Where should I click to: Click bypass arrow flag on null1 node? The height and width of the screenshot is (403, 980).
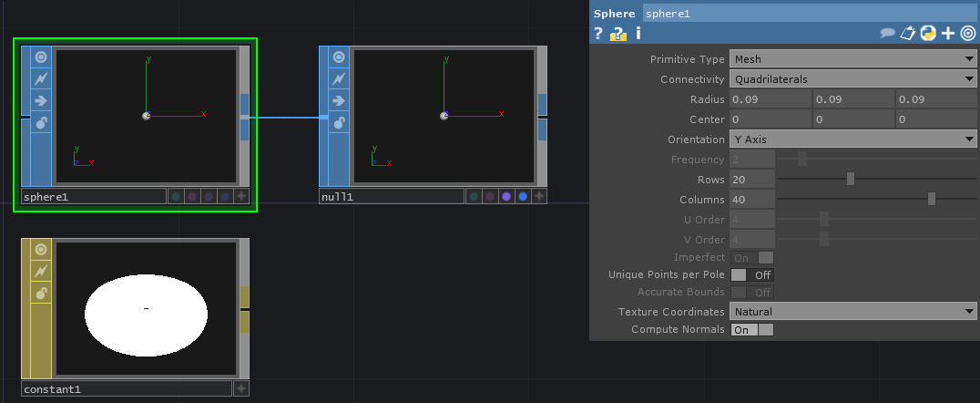(339, 100)
